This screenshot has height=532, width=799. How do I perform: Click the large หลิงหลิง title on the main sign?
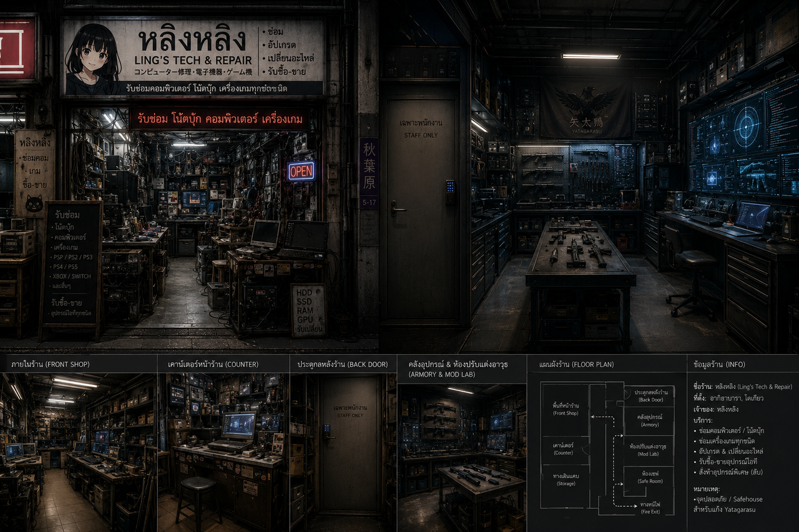(x=192, y=39)
